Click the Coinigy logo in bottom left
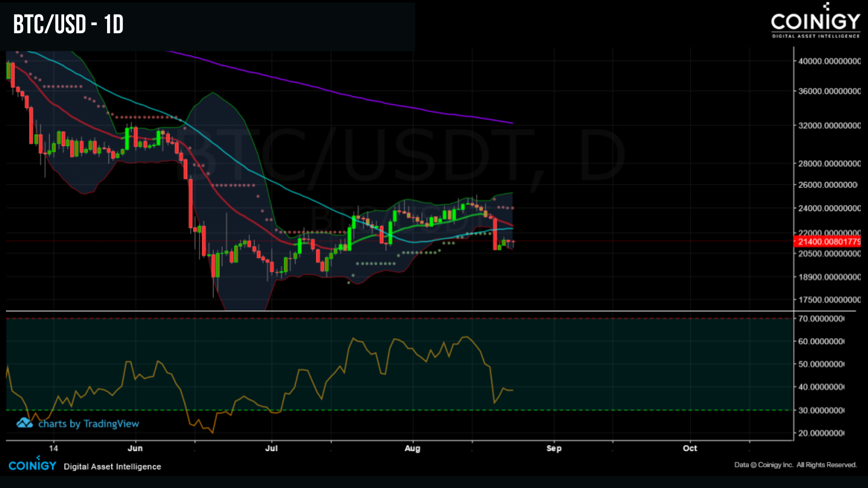 coord(32,466)
